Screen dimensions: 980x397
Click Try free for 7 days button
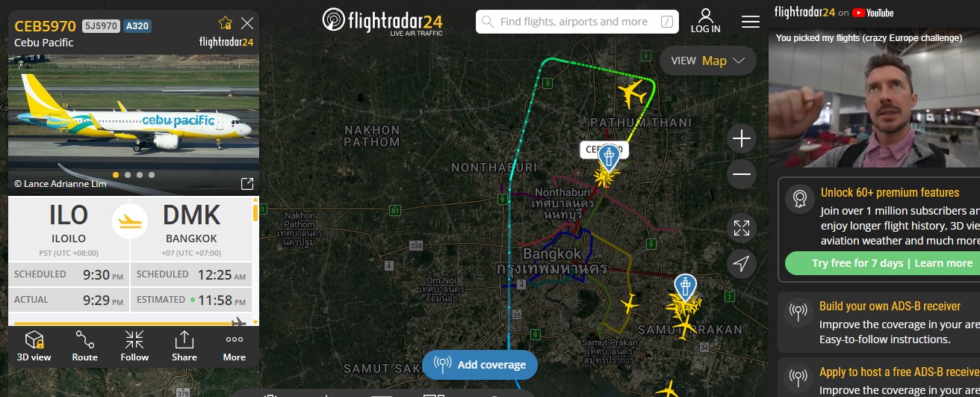click(882, 263)
